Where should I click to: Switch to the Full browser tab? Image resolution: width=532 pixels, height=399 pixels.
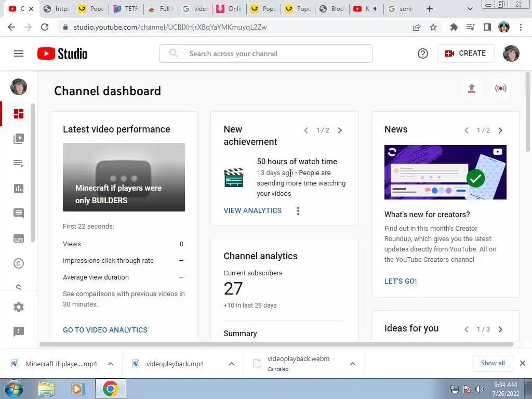161,9
